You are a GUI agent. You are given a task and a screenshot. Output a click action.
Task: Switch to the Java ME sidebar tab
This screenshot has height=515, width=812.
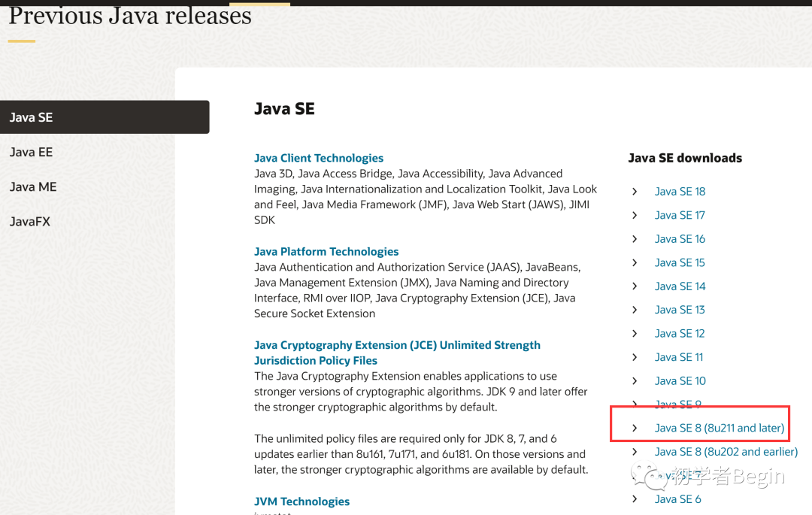pos(32,187)
